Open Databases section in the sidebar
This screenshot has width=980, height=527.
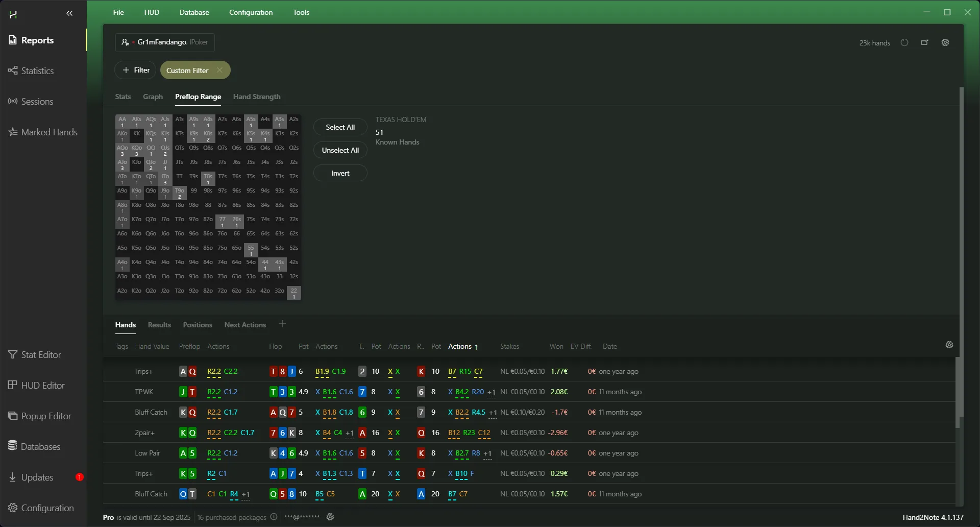pyautogui.click(x=40, y=446)
